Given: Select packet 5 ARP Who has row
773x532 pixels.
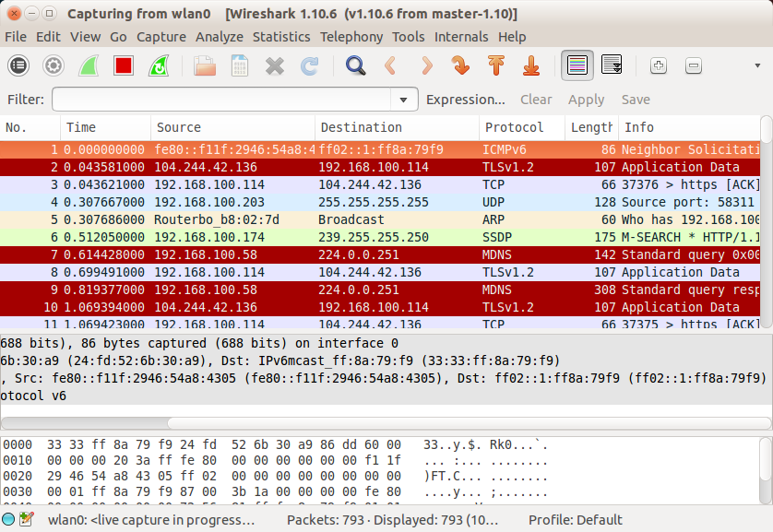Looking at the screenshot, I should point(380,219).
